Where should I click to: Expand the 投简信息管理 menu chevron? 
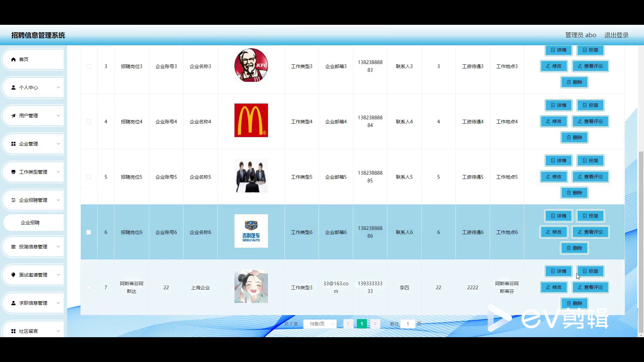coord(58,247)
